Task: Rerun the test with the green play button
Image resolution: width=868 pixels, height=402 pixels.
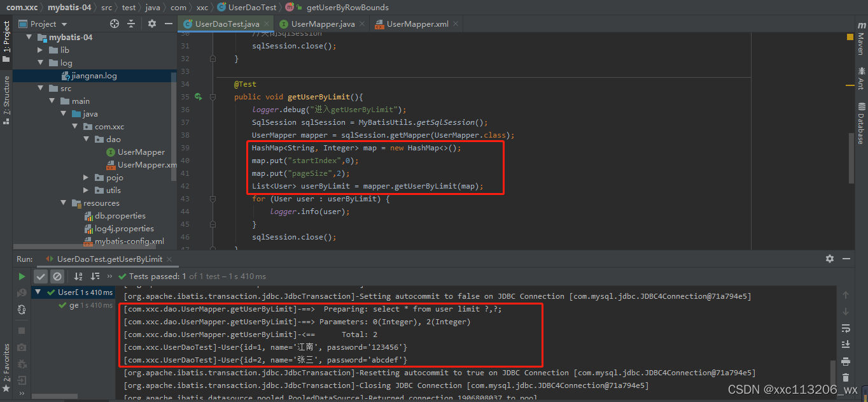Action: pos(22,276)
